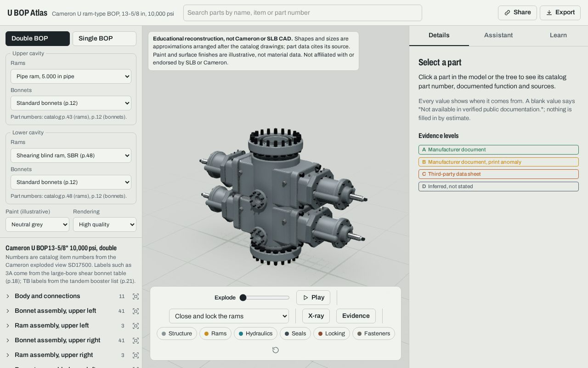Switch to the Details tab
Image resolution: width=588 pixels, height=368 pixels.
(x=439, y=35)
